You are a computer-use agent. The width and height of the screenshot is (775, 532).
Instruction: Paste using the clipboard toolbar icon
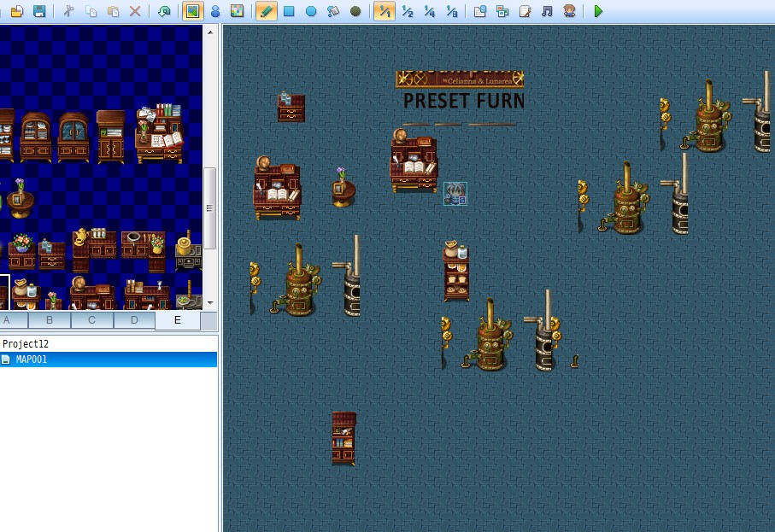coord(113,11)
